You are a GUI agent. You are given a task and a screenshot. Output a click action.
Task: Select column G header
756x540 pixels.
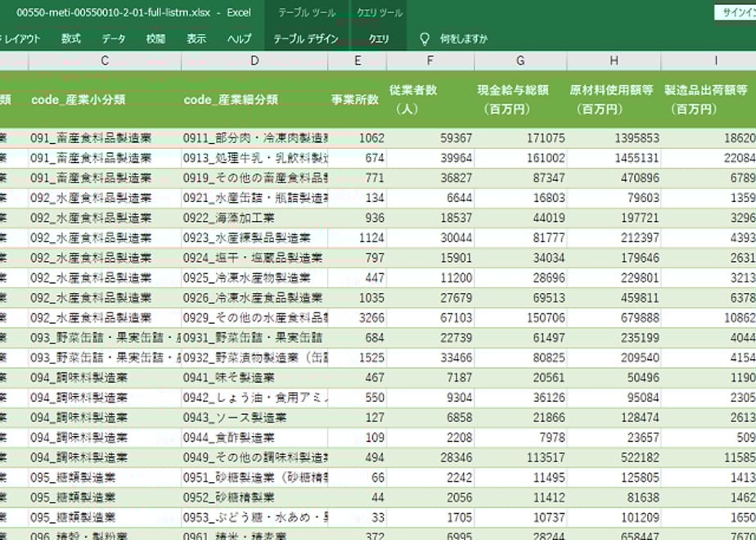coord(520,61)
